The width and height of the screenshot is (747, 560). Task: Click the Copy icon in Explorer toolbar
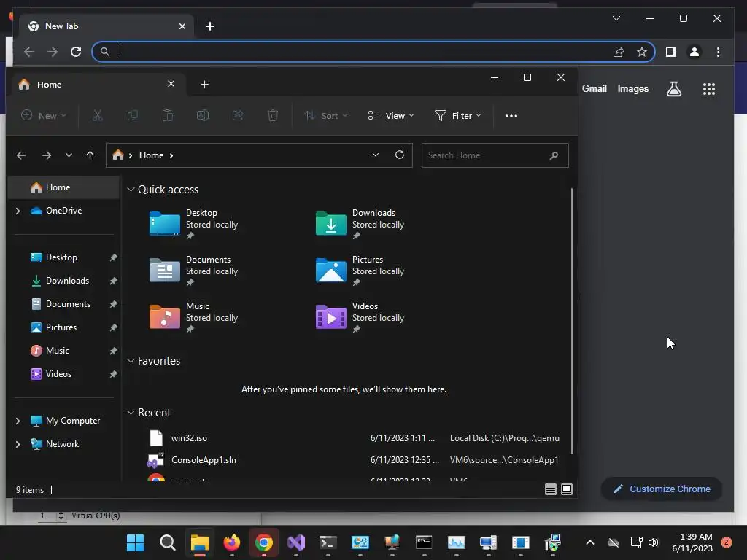click(133, 116)
